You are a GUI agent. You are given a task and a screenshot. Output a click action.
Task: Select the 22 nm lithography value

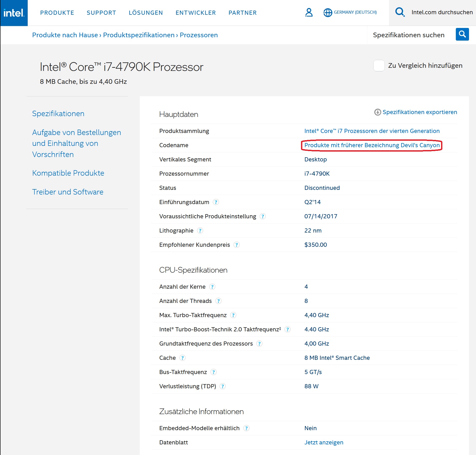(313, 230)
